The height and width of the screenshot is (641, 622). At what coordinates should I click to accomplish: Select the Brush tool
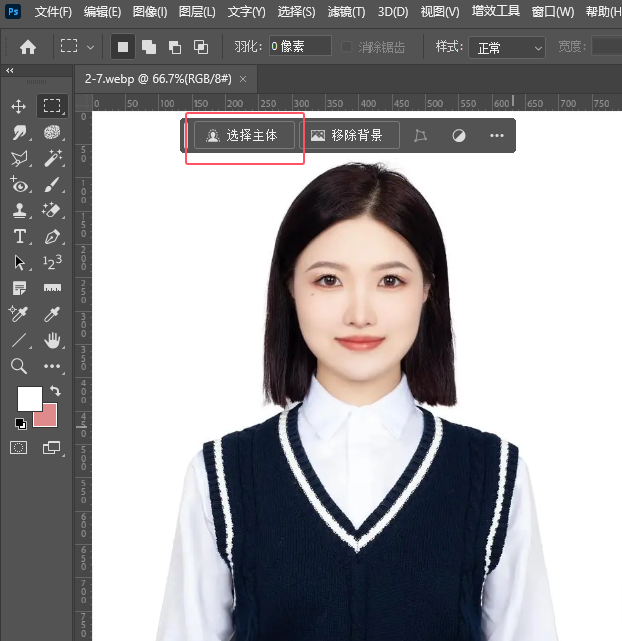coord(52,185)
